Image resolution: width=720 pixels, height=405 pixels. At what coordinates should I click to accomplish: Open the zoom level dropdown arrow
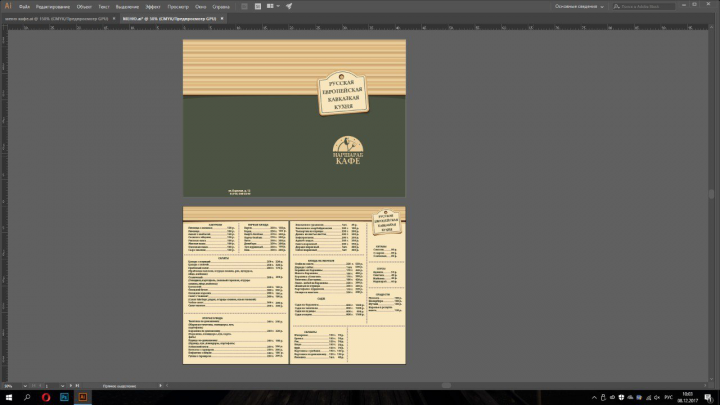point(25,386)
